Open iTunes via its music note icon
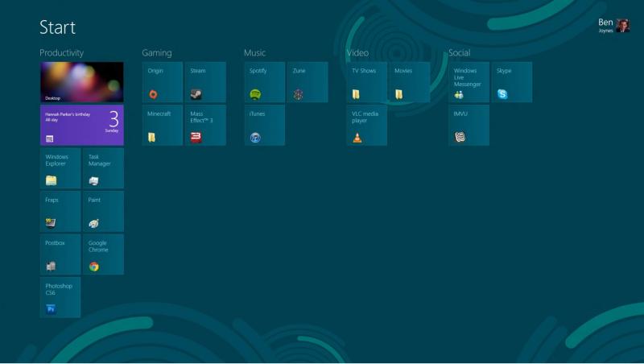 point(255,137)
